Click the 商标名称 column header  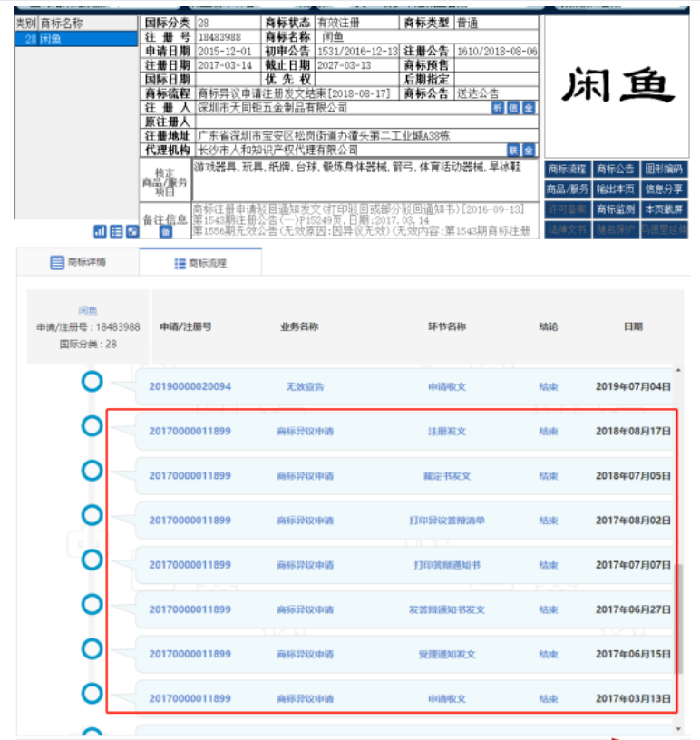[x=62, y=24]
